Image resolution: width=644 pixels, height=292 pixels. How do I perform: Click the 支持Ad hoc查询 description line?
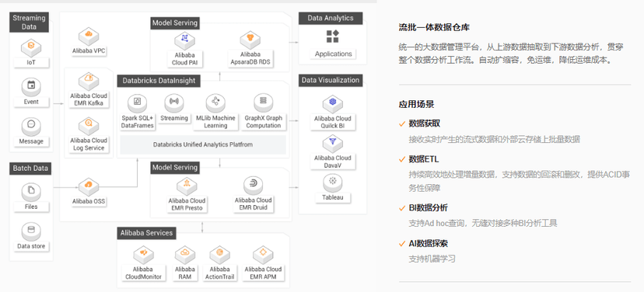(482, 223)
